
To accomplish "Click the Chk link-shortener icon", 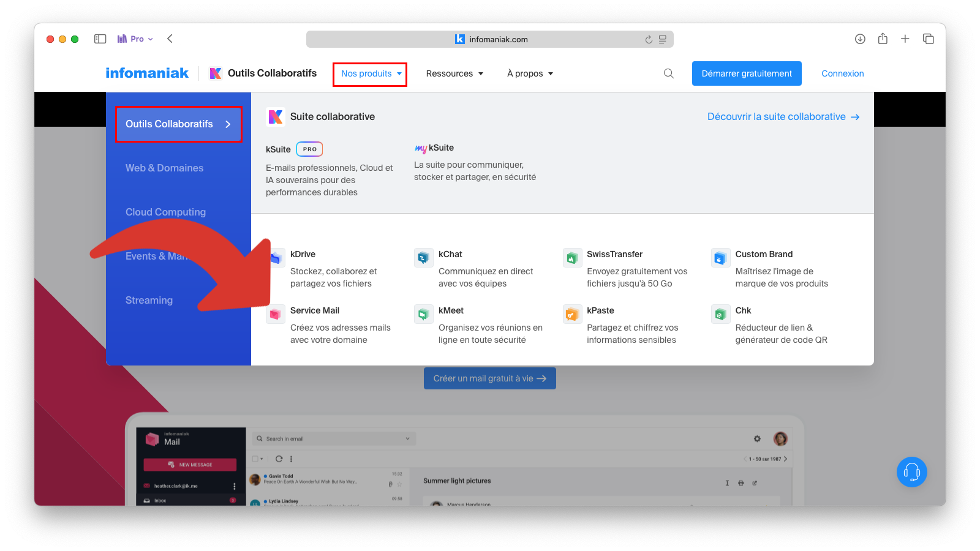I will pos(720,314).
